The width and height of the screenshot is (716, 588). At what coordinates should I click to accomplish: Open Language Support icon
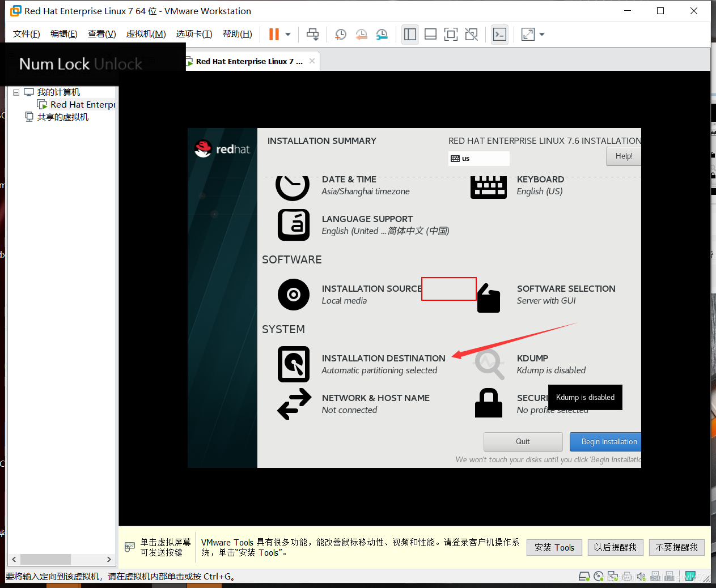tap(294, 225)
